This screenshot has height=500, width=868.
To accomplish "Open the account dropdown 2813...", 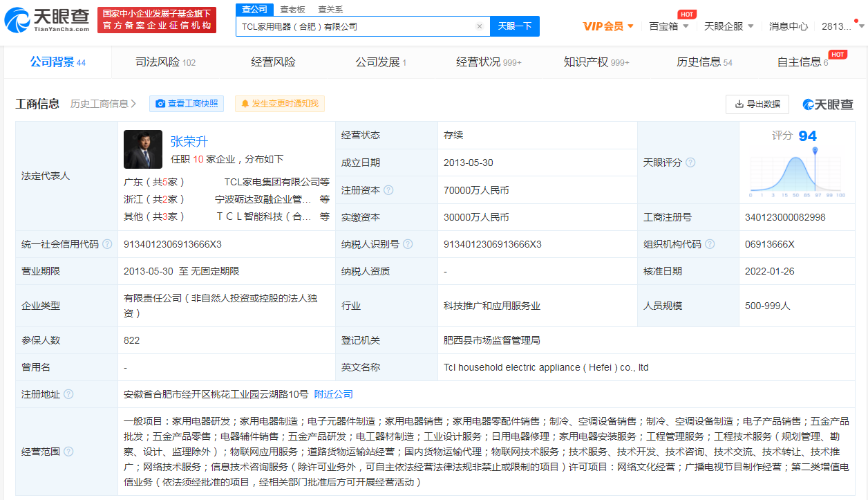I will click(842, 26).
